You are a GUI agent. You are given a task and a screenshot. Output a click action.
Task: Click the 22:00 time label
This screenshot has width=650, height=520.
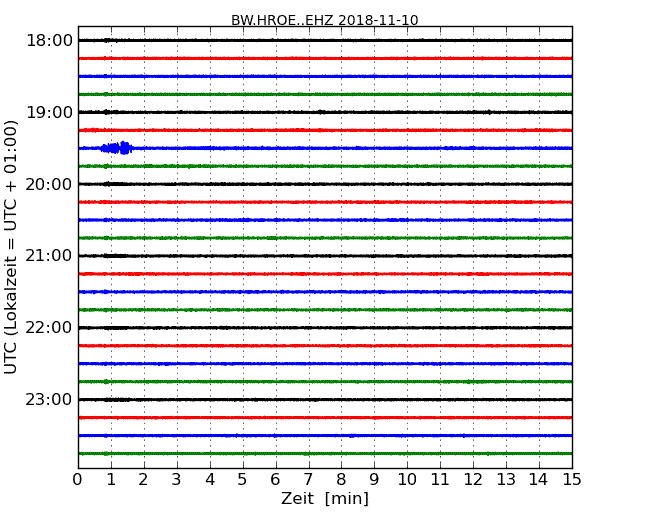pos(49,328)
